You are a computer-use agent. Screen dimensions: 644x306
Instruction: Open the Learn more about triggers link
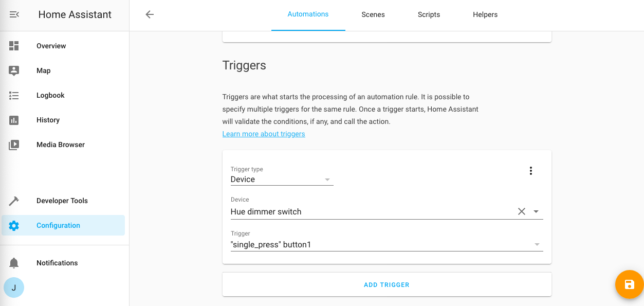(264, 134)
